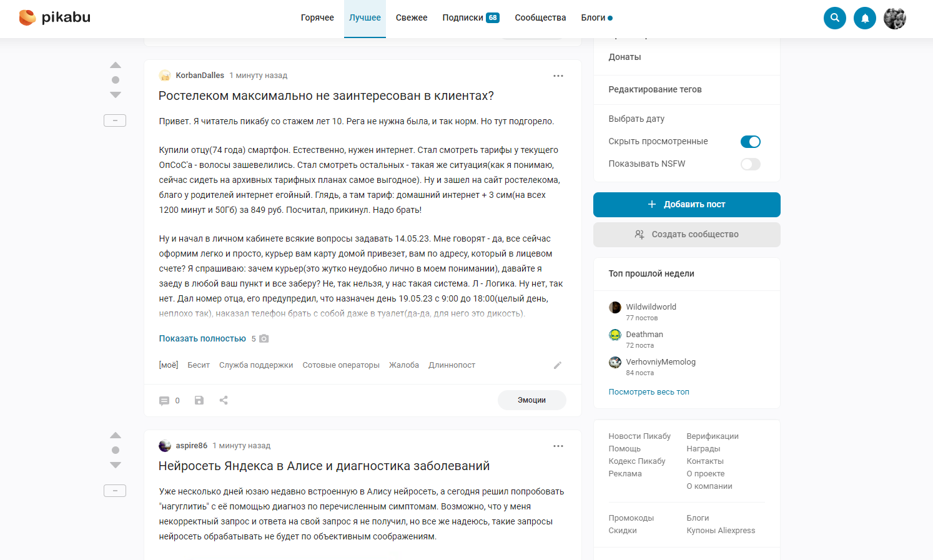Toggle Скрыть просмотренные switch off
933x560 pixels.
pyautogui.click(x=751, y=142)
